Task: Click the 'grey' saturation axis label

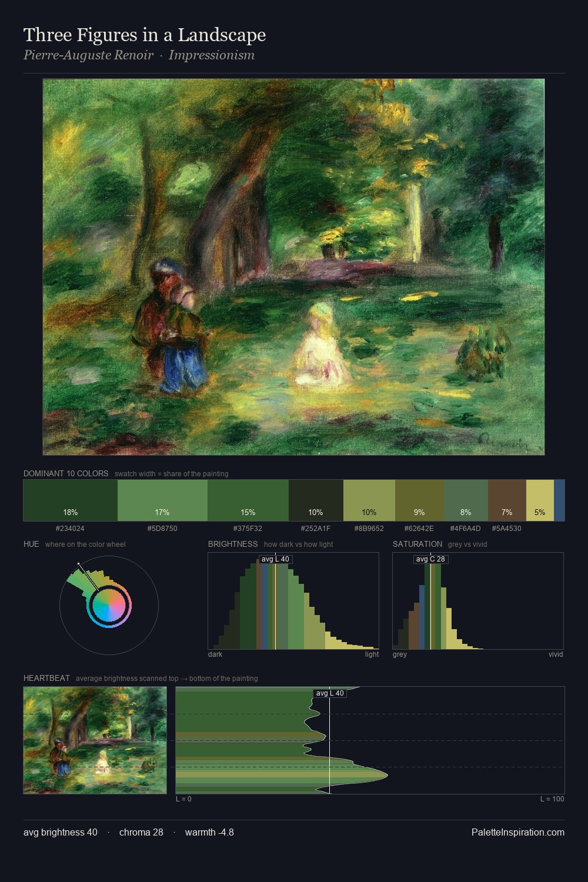Action: pos(400,654)
